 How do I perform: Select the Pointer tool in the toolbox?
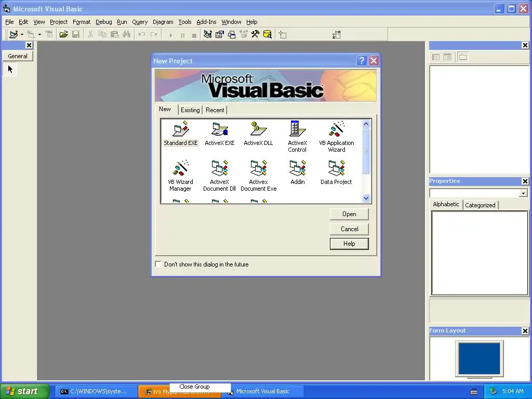click(x=10, y=69)
